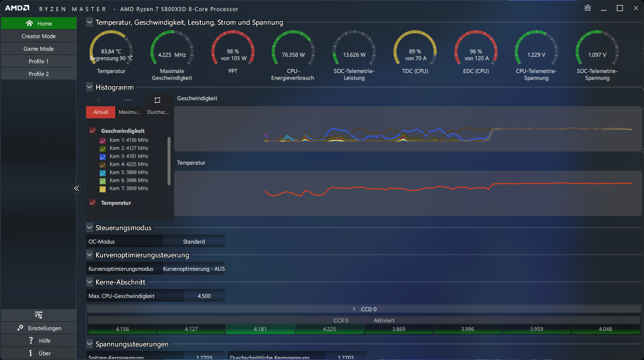Switch to Creator Mode
The height and width of the screenshot is (360, 644).
[38, 36]
